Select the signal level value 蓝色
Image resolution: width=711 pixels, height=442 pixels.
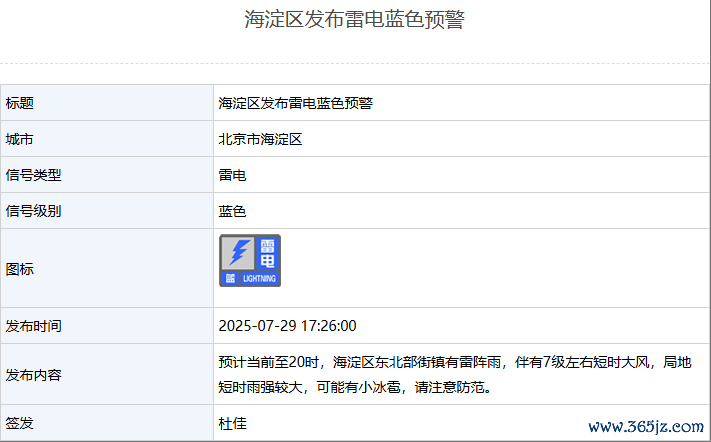232,211
